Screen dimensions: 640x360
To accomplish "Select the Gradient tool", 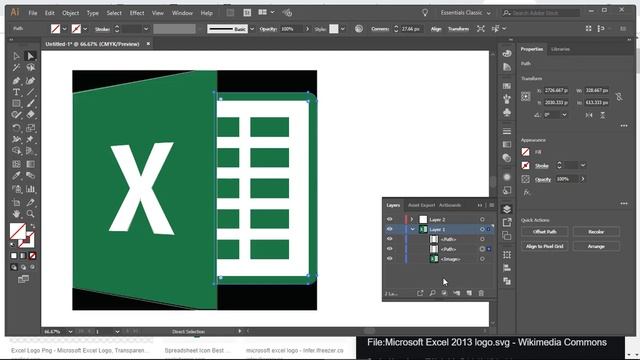I will click(x=30, y=164).
